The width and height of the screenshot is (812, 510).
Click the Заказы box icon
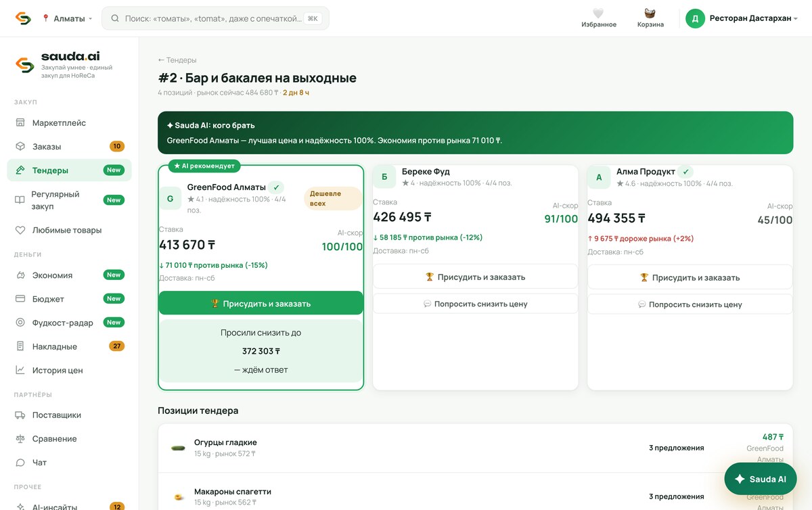tap(20, 147)
